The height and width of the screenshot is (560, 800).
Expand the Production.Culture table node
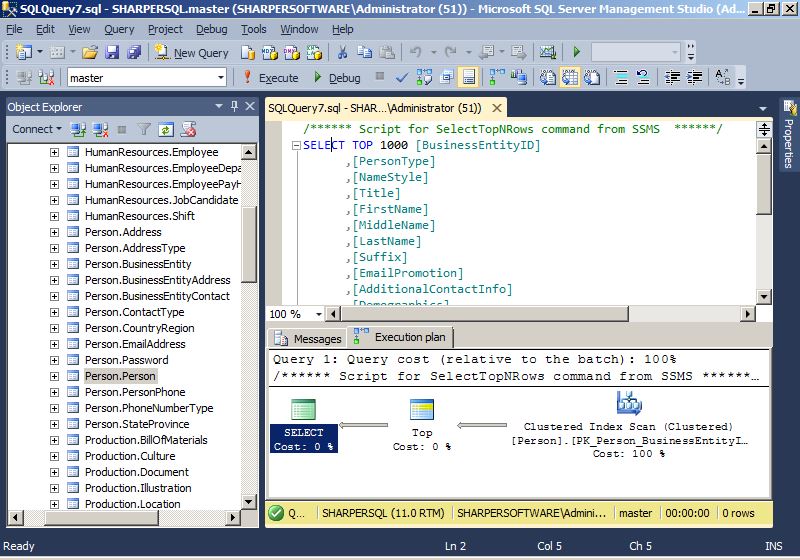coord(54,456)
